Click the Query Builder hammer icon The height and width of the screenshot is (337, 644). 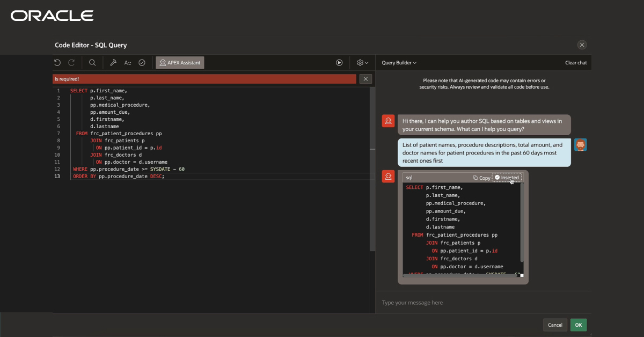click(113, 63)
